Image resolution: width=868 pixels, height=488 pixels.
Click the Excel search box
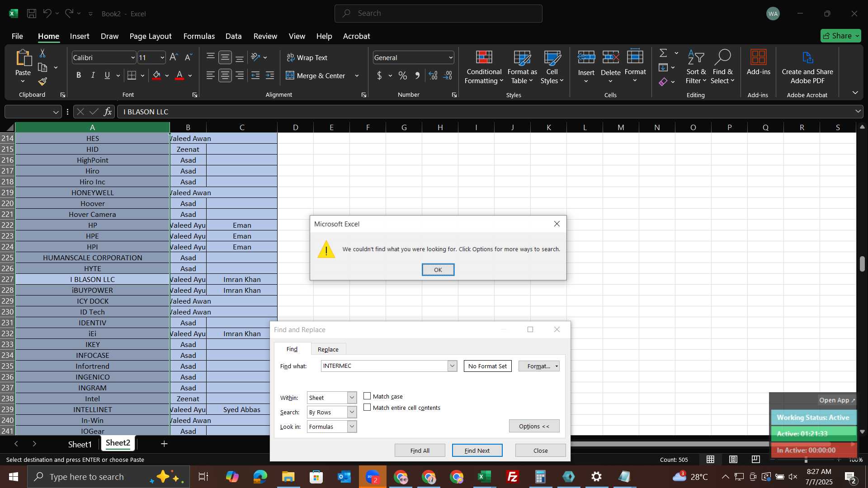pos(438,14)
